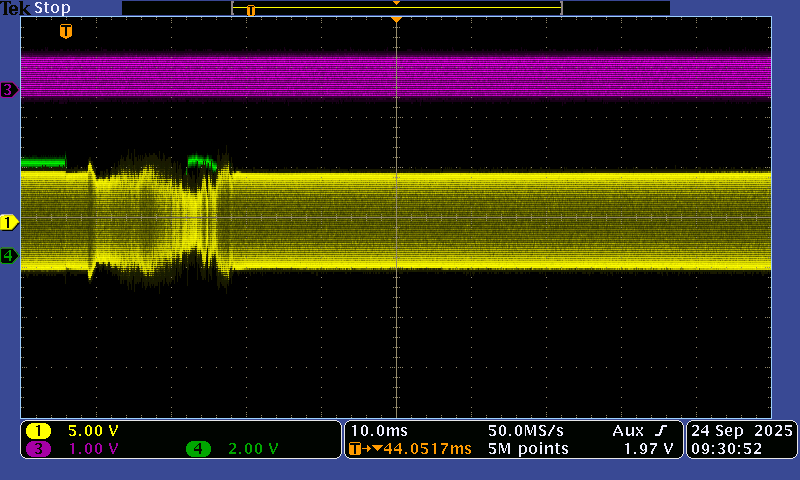Select the orange trigger T marker in graticule
Image resolution: width=800 pixels, height=480 pixels.
(66, 32)
